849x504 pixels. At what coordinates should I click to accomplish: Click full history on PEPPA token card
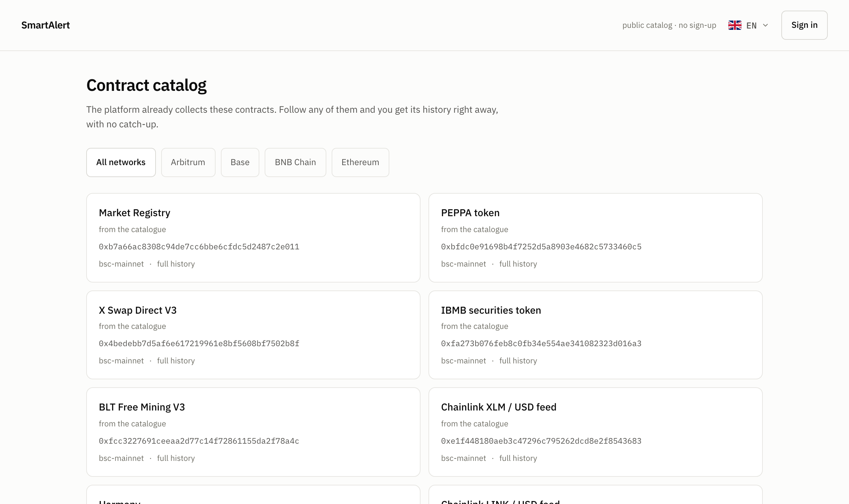(518, 264)
